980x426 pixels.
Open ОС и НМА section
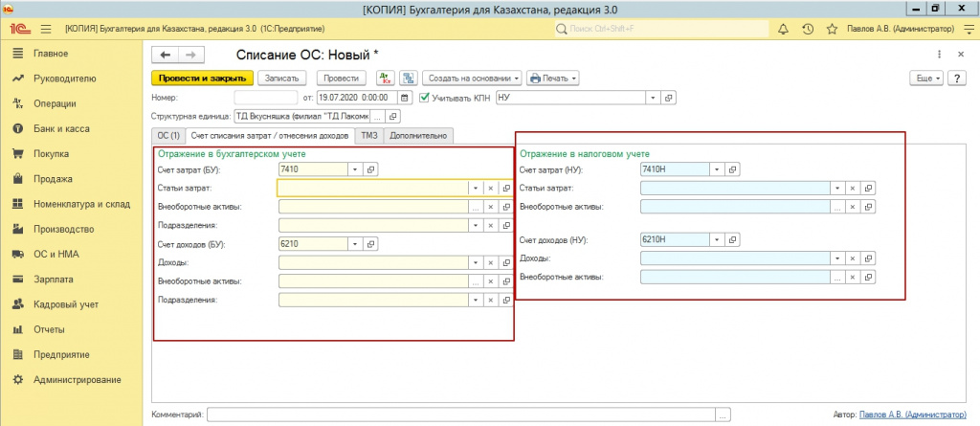(56, 254)
